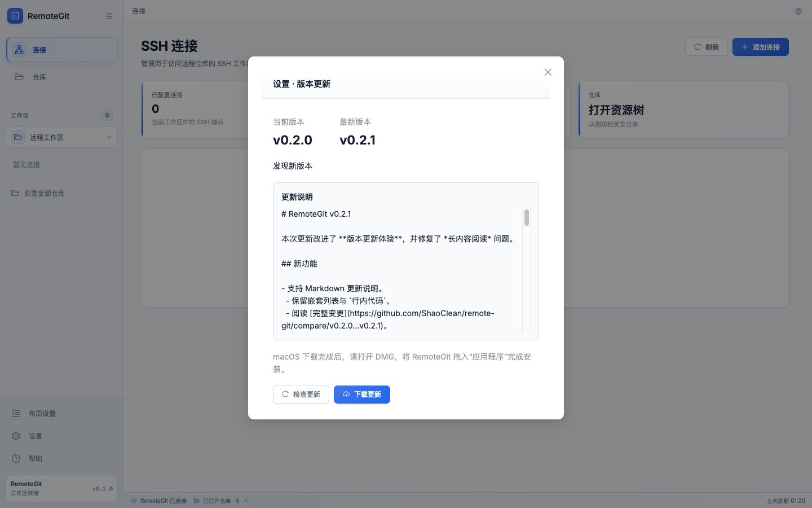Open the 连接 sidebar item

[62, 50]
